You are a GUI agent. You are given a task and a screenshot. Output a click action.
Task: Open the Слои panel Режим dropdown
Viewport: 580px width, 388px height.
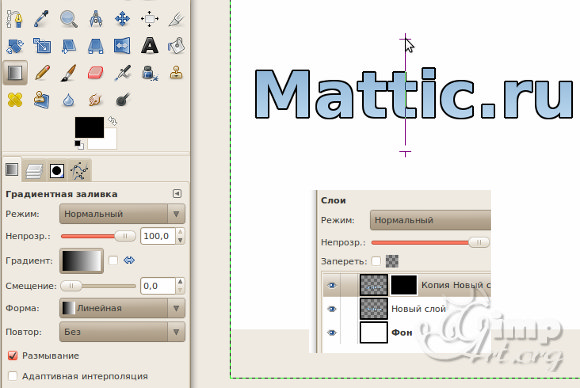[431, 220]
